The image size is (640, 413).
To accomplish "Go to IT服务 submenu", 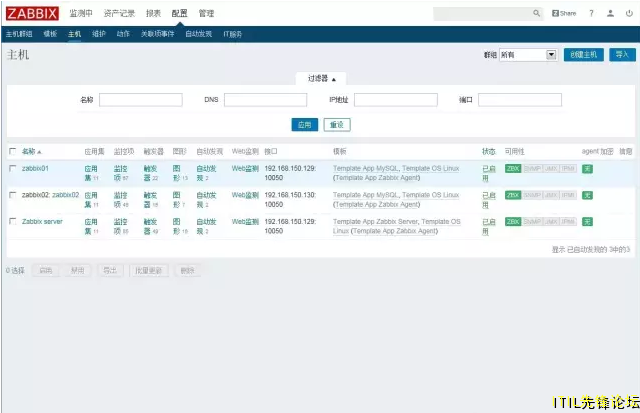I will click(233, 34).
